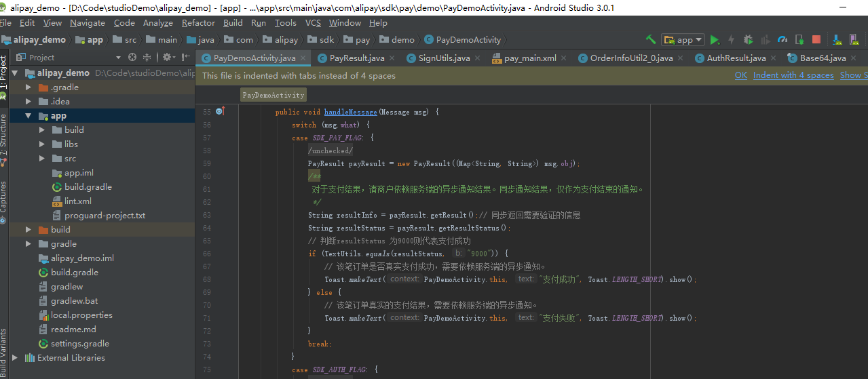Click the Collapse All icon in Project panel
The width and height of the screenshot is (868, 379).
(147, 58)
